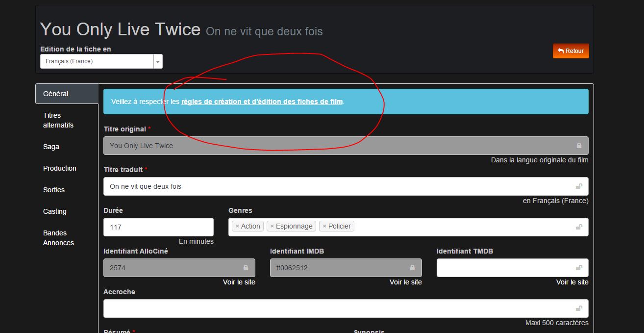Go to the Production tab
644x333 pixels.
pos(67,168)
